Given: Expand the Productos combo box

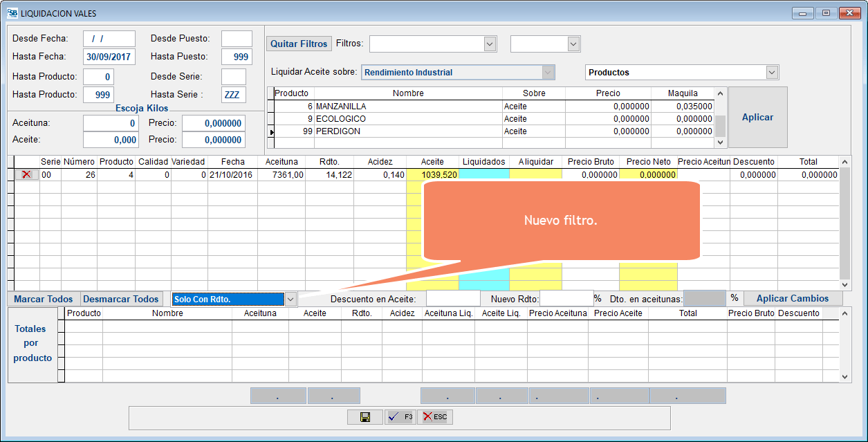Looking at the screenshot, I should 772,73.
